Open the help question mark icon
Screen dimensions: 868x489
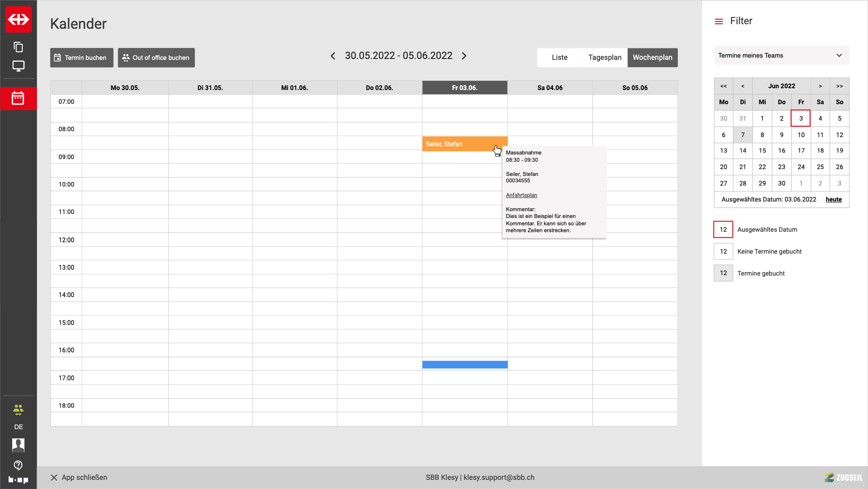coord(18,465)
